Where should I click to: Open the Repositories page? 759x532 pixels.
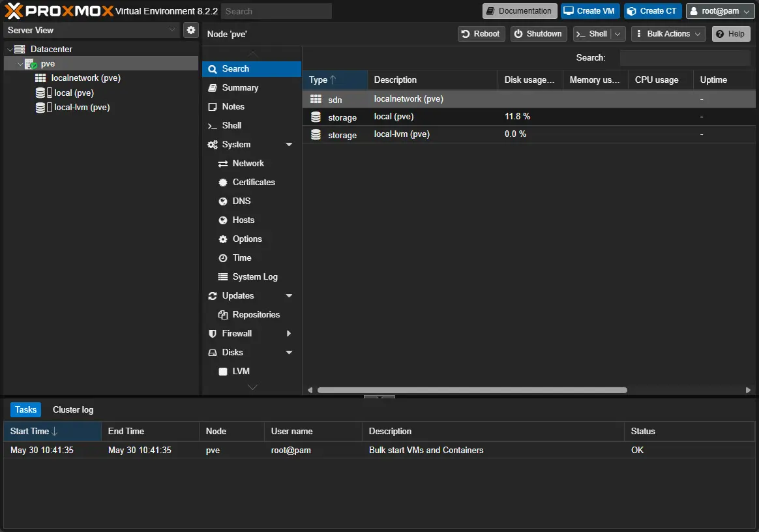256,315
